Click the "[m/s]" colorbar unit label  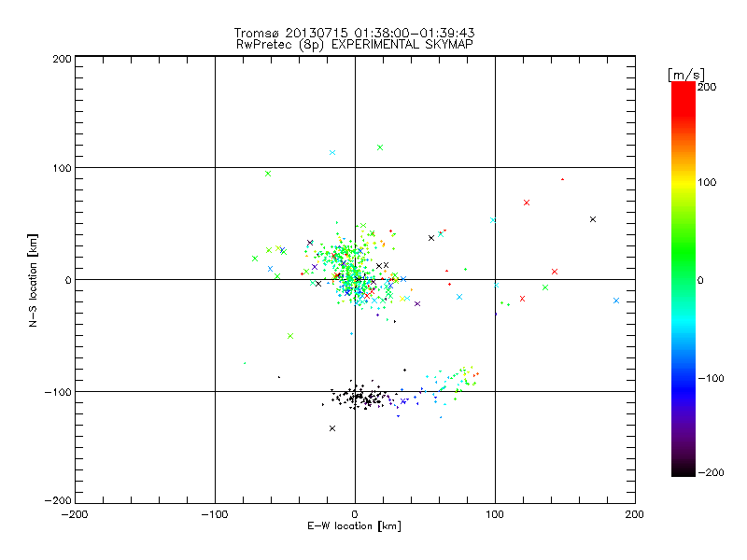(x=686, y=75)
